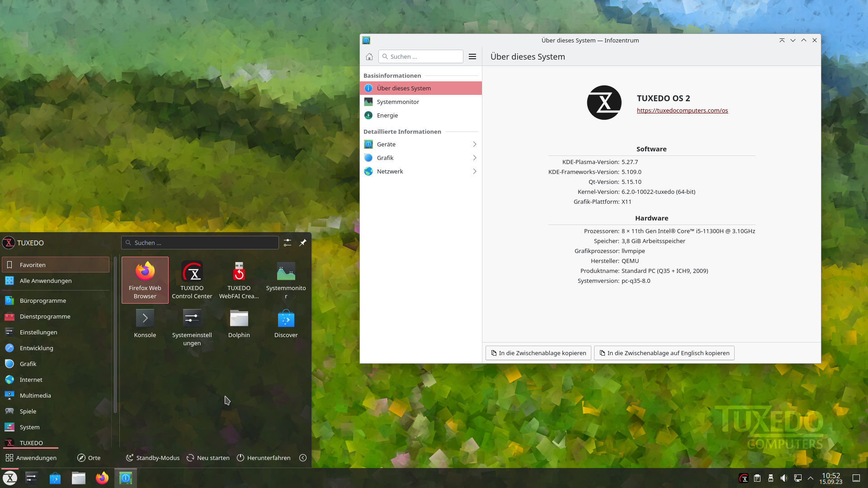Launch Firefox Web Browser from favorites
Screen dimensions: 868x488
pos(145,280)
